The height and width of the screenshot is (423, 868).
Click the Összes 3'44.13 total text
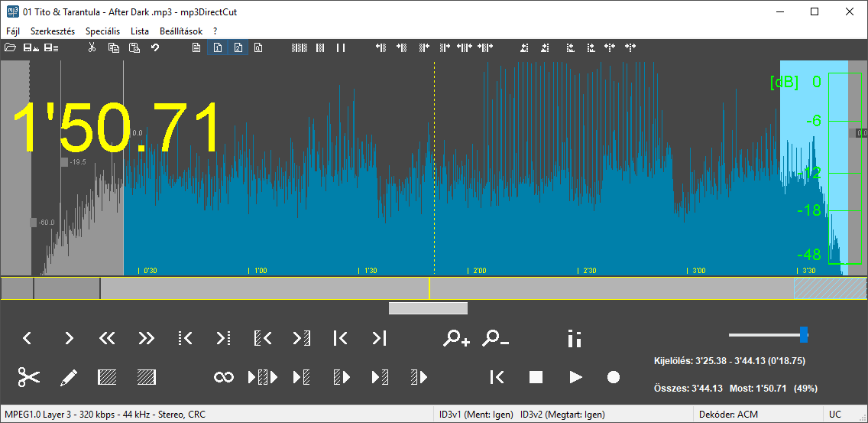coord(688,389)
